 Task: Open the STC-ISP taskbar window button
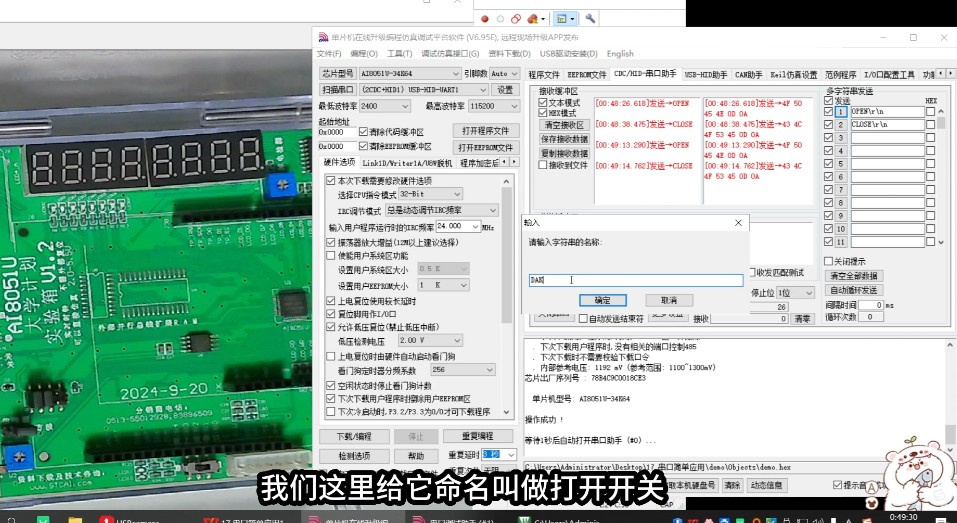pos(348,519)
